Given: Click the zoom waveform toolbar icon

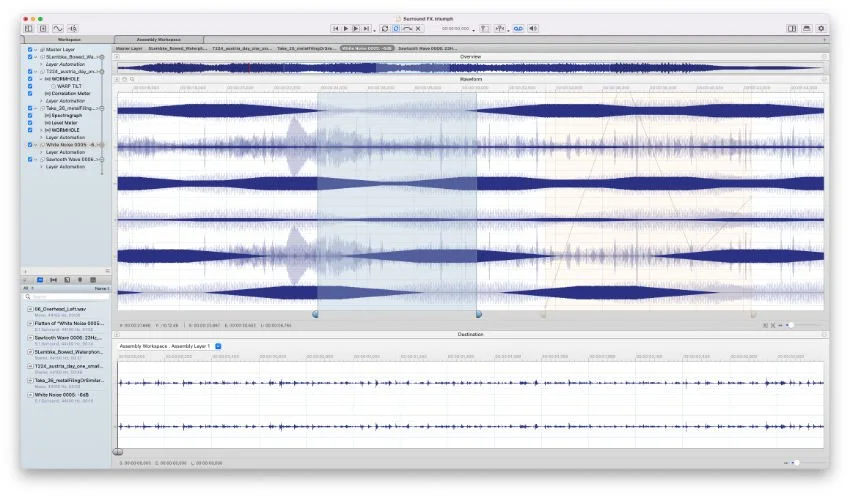Looking at the screenshot, I should (x=73, y=28).
